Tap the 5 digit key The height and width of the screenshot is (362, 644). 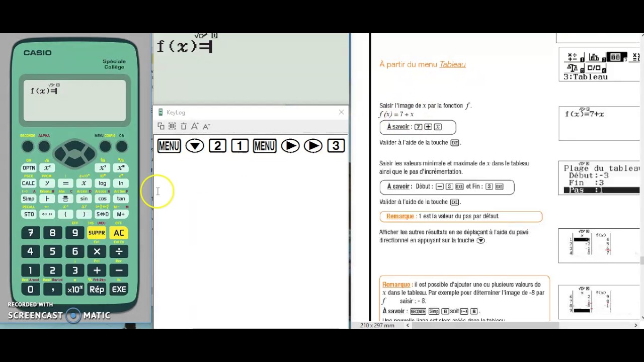[52, 251]
